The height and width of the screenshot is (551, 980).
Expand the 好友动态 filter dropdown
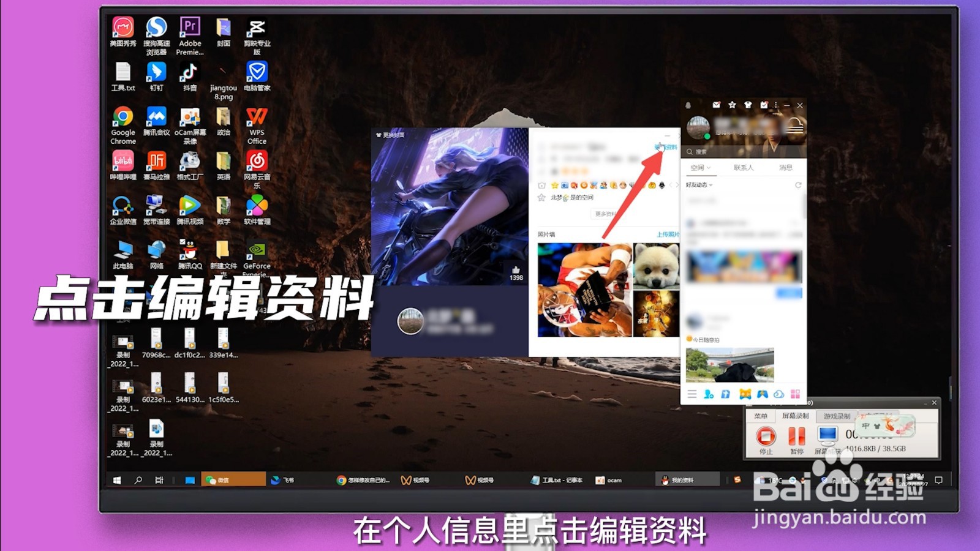710,185
